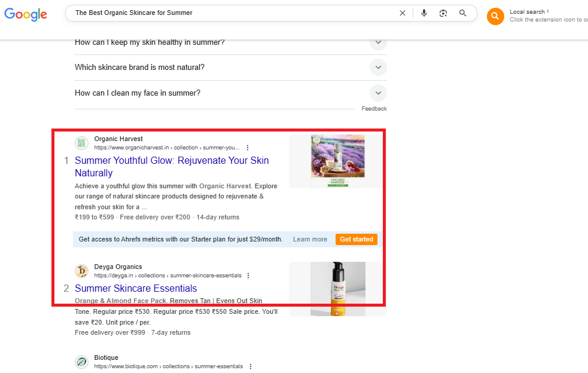Viewport: 588px width, 373px height.
Task: Open the orange Local search extension icon
Action: coord(495,16)
